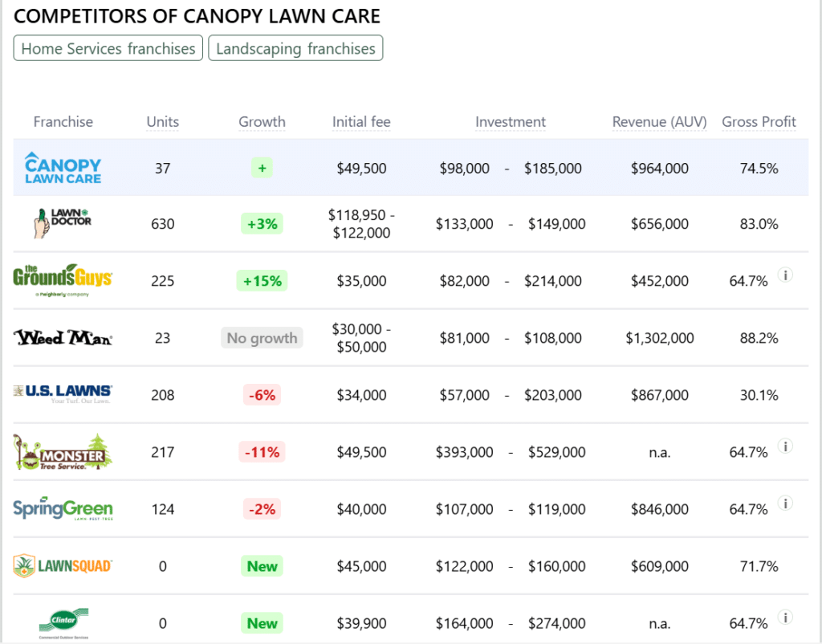
Task: Open The Grounds Guys logo
Action: (x=63, y=280)
